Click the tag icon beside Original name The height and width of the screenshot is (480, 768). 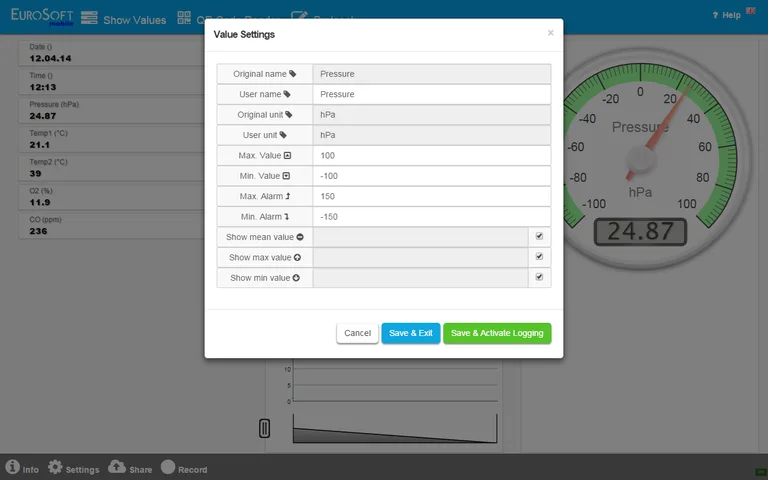tap(292, 73)
